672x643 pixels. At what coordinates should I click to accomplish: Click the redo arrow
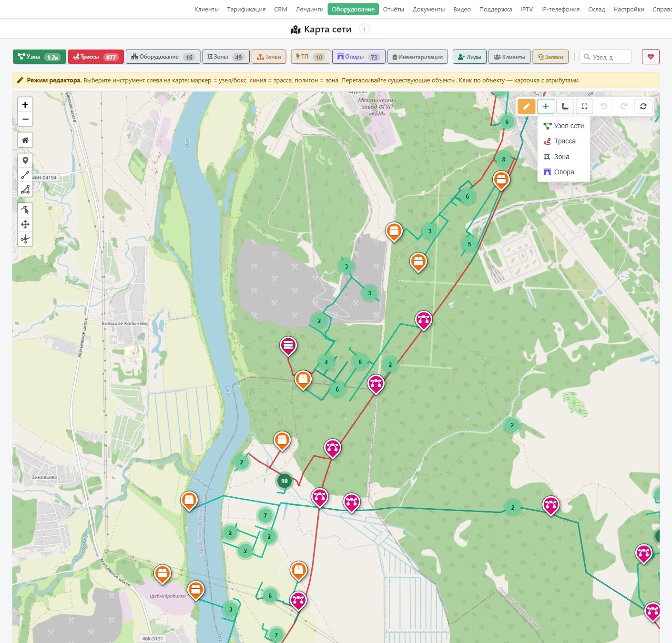(x=623, y=106)
